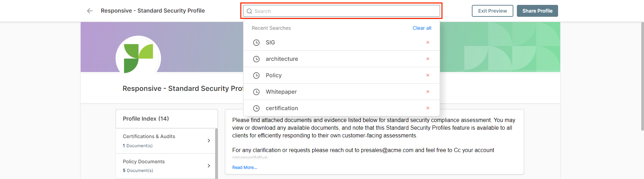Click Recent Searches label
Image resolution: width=644 pixels, height=179 pixels.
click(271, 28)
